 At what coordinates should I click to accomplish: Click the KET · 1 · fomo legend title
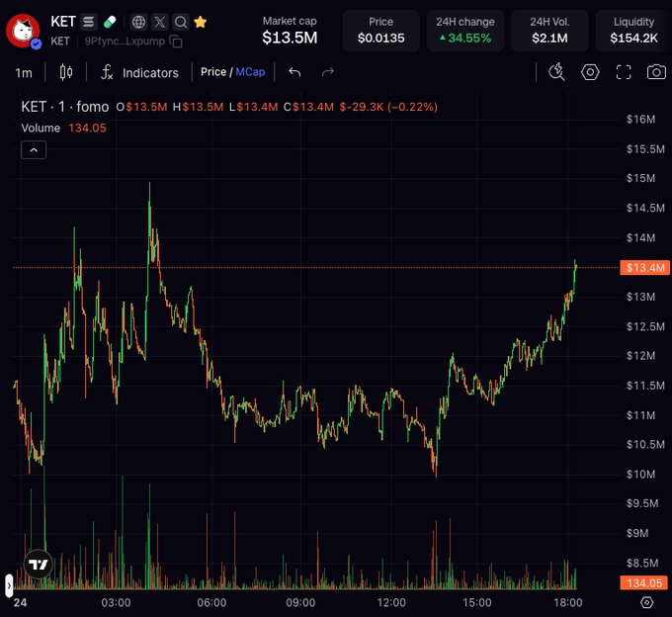click(64, 107)
